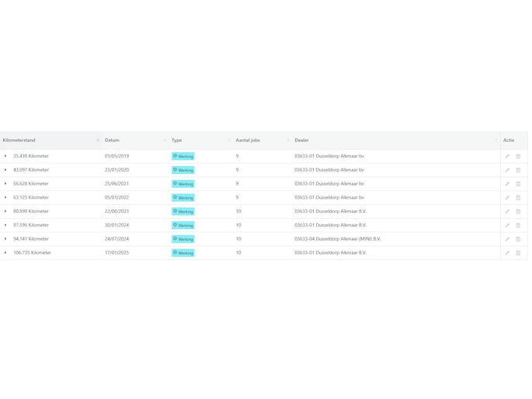Viewport: 532px width, 399px height.
Task: Delete the 94.141 Kilometer MINI dealer row
Action: tap(518, 239)
